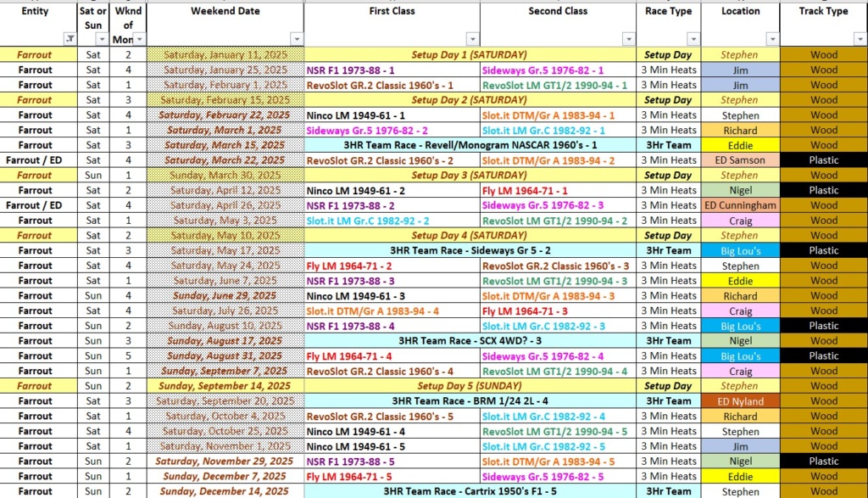Select the Saturday, January 11, 2025 date cell
868x498 pixels.
click(x=225, y=55)
